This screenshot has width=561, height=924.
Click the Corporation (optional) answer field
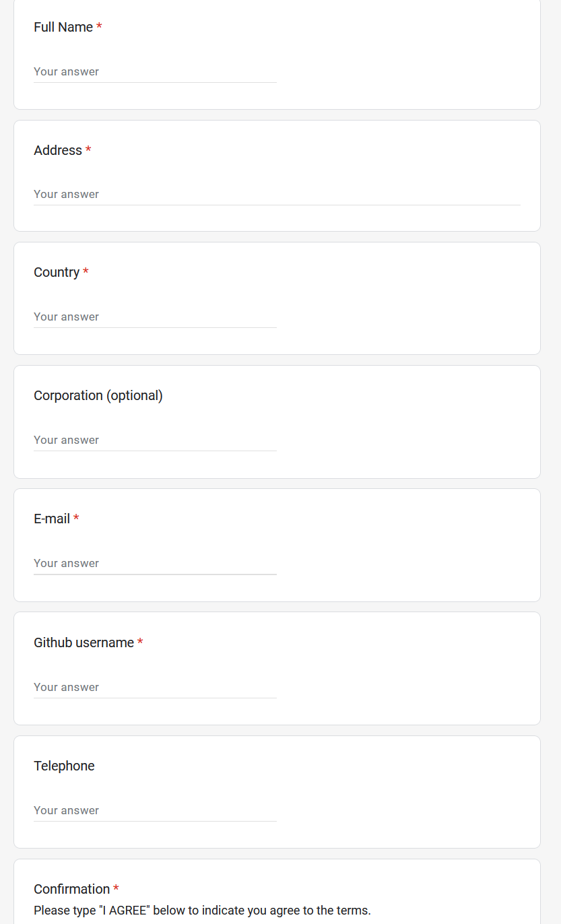pos(155,440)
